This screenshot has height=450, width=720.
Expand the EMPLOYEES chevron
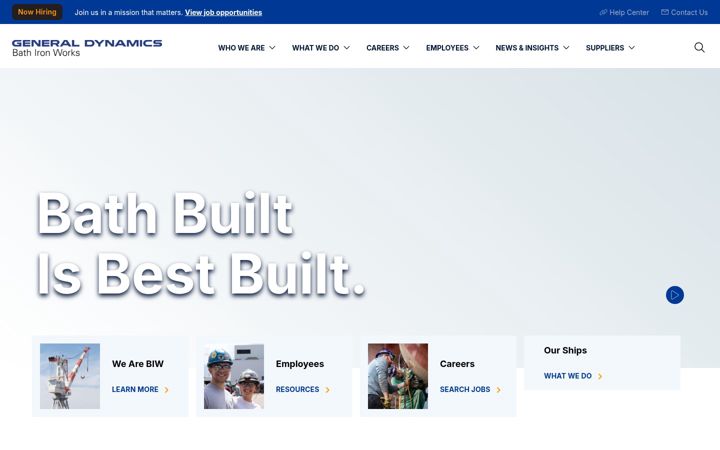(x=476, y=48)
